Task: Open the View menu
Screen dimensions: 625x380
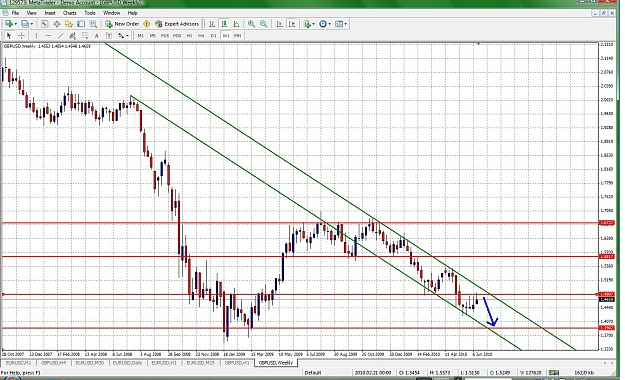Action: (x=31, y=13)
